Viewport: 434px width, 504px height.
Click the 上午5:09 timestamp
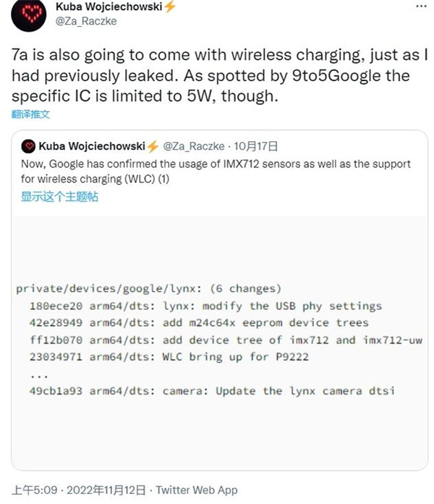click(x=33, y=490)
